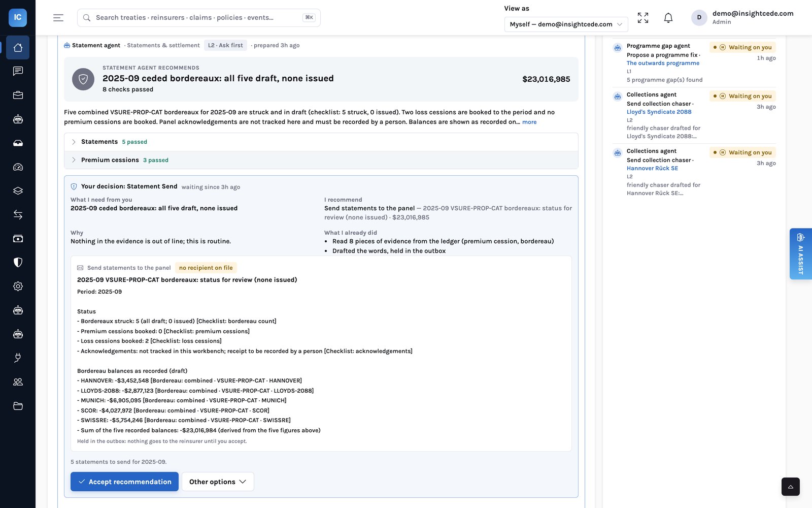Expand the Premium cessions 3 passed row
Image resolution: width=812 pixels, height=508 pixels.
tap(321, 160)
